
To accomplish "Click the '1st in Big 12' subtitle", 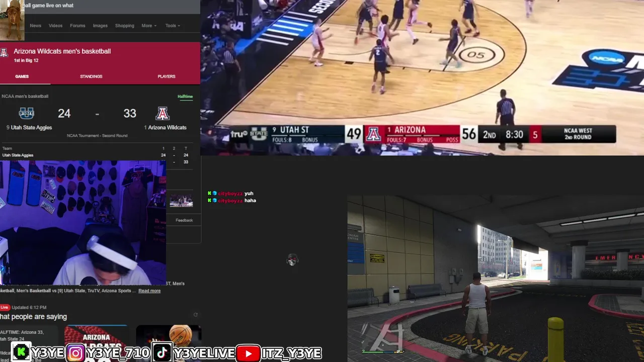I will [x=26, y=60].
